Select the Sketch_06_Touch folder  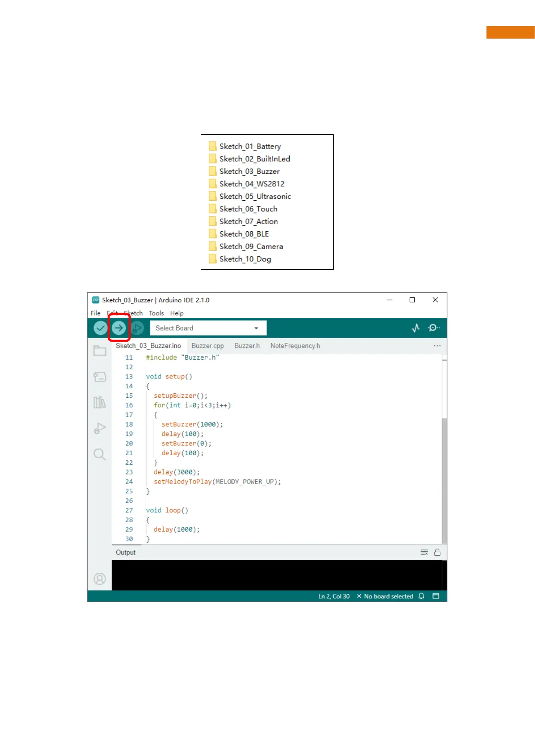[x=243, y=209]
